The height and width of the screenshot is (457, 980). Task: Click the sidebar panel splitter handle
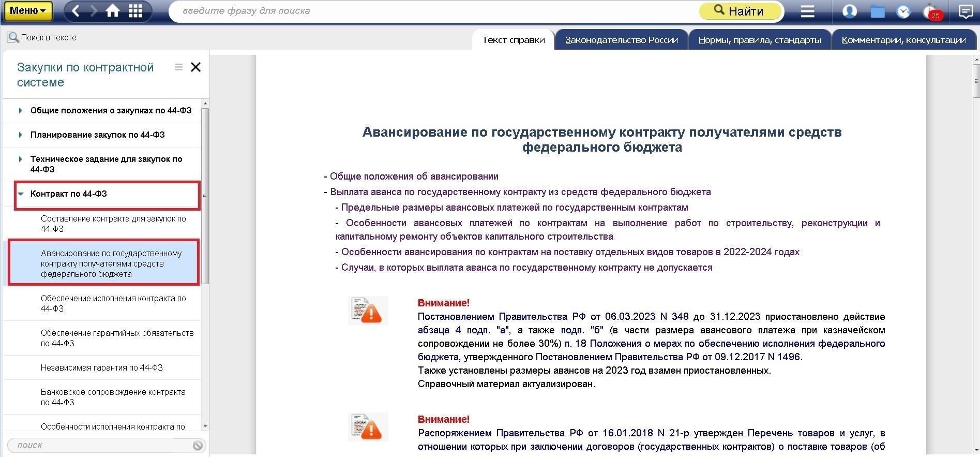coord(205,196)
